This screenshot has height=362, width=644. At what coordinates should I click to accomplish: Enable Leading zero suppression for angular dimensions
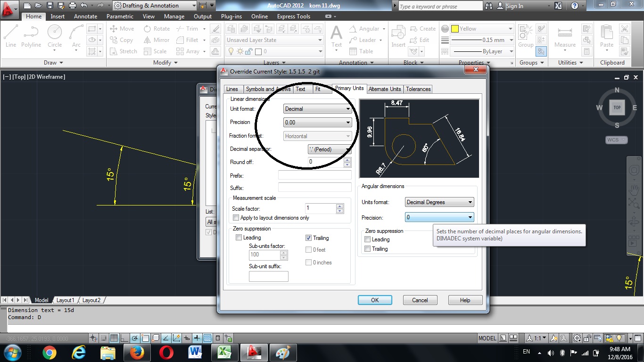coord(368,239)
